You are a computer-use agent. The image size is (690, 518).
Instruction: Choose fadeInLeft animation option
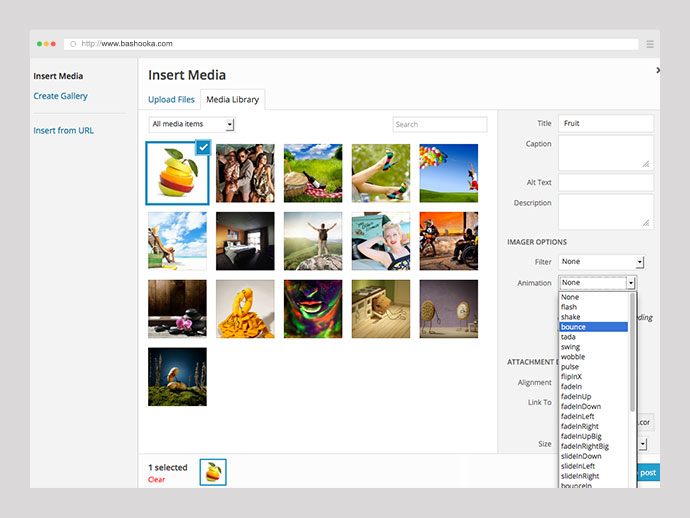(593, 416)
